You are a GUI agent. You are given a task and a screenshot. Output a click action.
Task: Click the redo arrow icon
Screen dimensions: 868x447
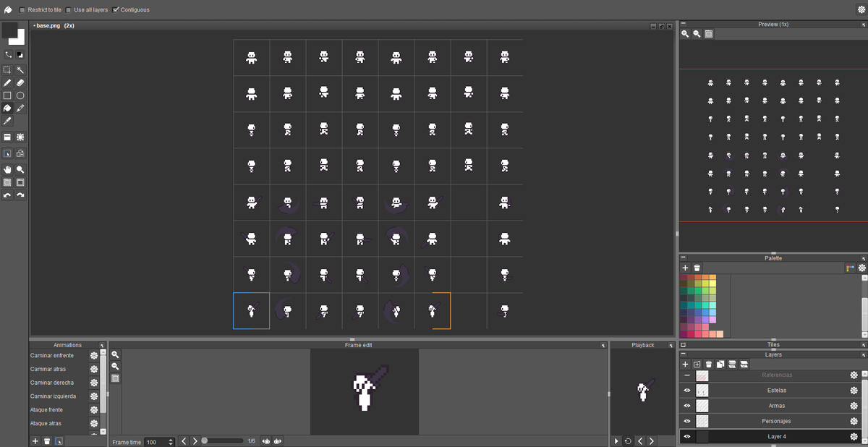(20, 195)
